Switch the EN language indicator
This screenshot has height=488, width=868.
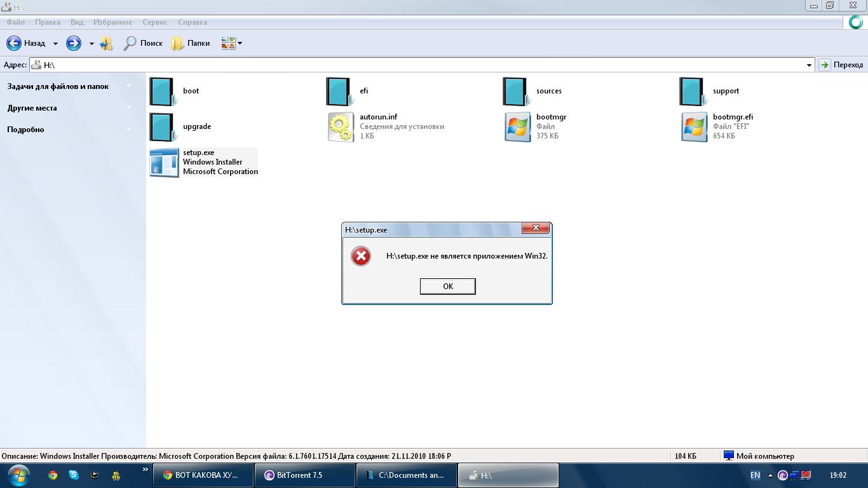pos(755,475)
